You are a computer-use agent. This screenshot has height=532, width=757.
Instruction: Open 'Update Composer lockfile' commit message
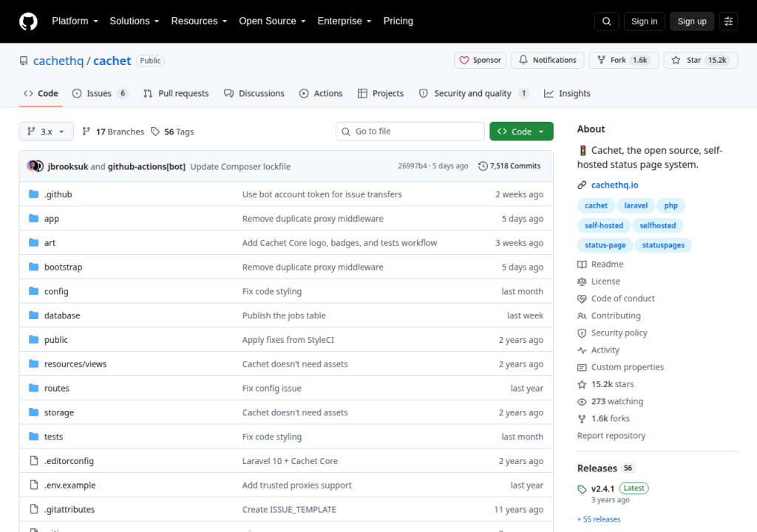pos(240,166)
